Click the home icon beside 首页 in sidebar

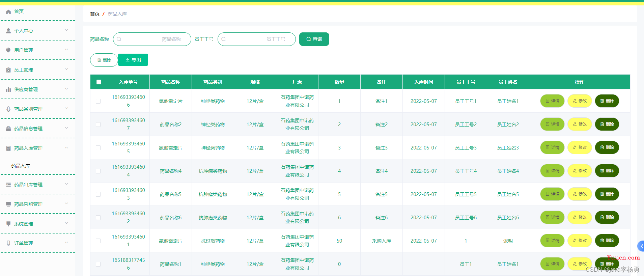click(8, 11)
